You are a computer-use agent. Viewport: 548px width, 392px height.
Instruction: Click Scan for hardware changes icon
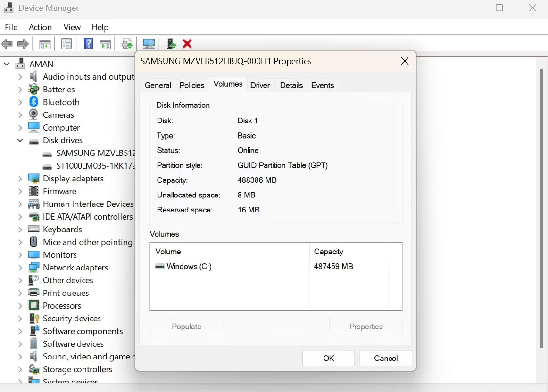click(149, 44)
